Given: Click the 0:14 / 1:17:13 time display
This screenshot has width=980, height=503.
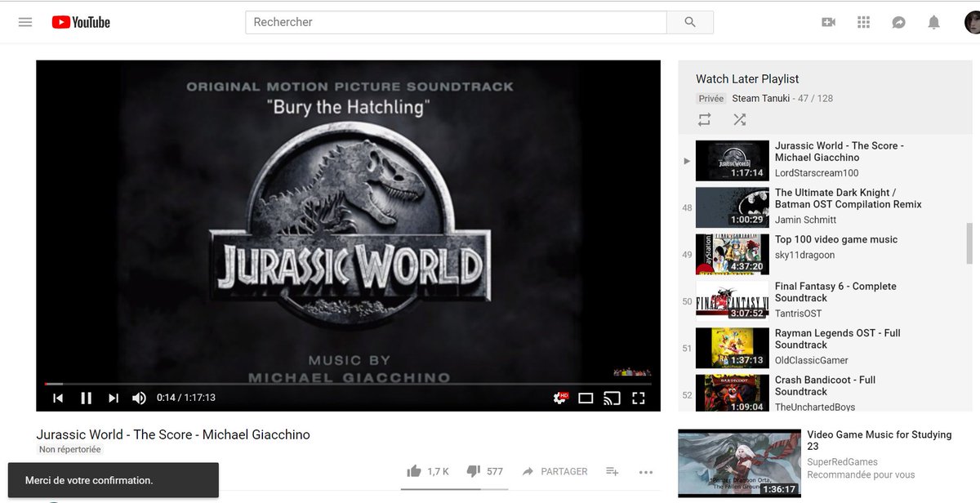Looking at the screenshot, I should (186, 398).
